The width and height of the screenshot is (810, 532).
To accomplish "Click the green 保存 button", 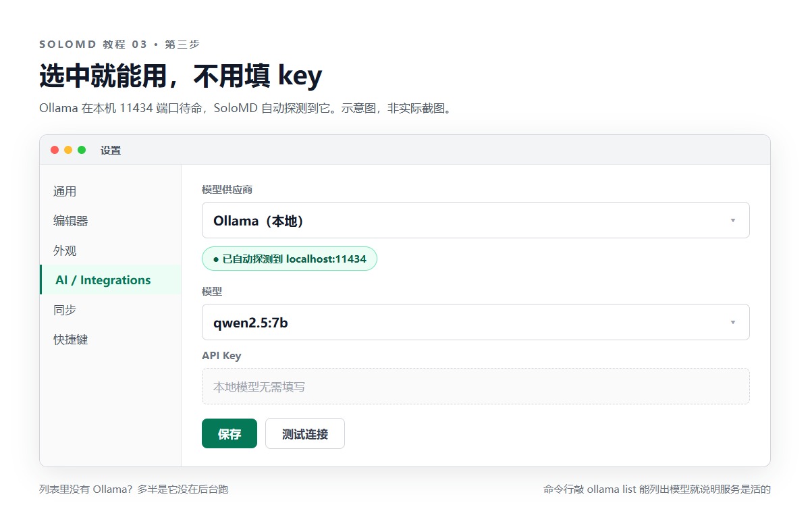I will (x=230, y=433).
